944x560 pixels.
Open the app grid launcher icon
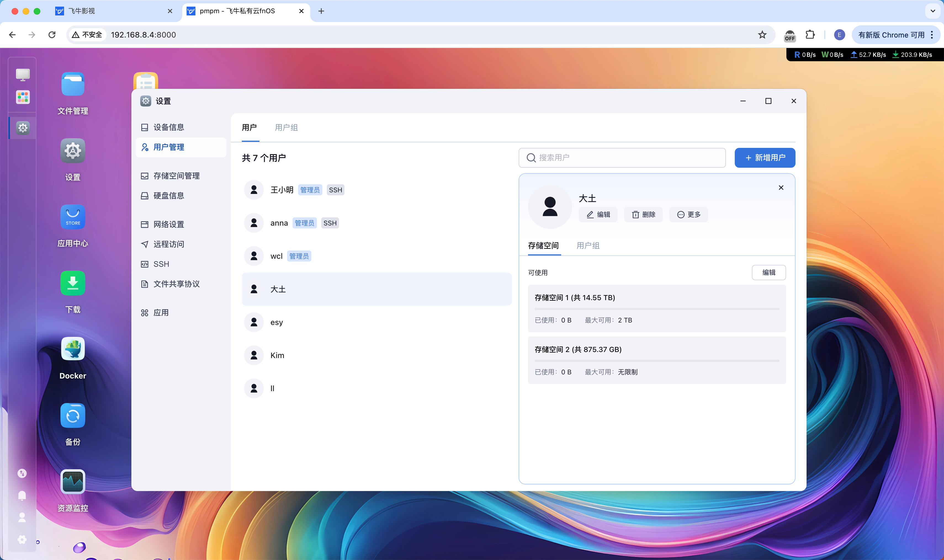click(x=23, y=97)
